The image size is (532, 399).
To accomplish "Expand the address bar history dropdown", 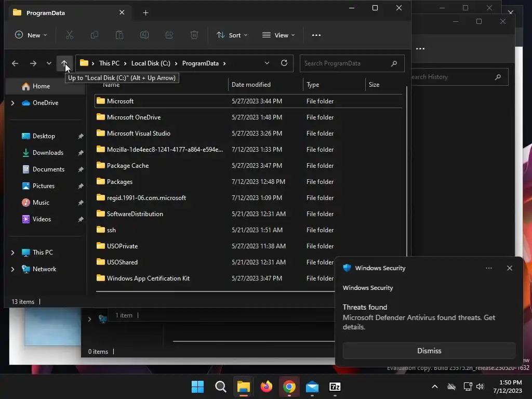I will pyautogui.click(x=267, y=63).
